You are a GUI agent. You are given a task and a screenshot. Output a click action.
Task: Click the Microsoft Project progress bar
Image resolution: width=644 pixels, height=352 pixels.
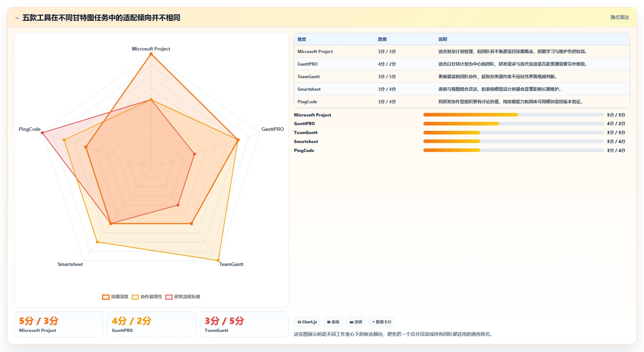[x=514, y=115]
